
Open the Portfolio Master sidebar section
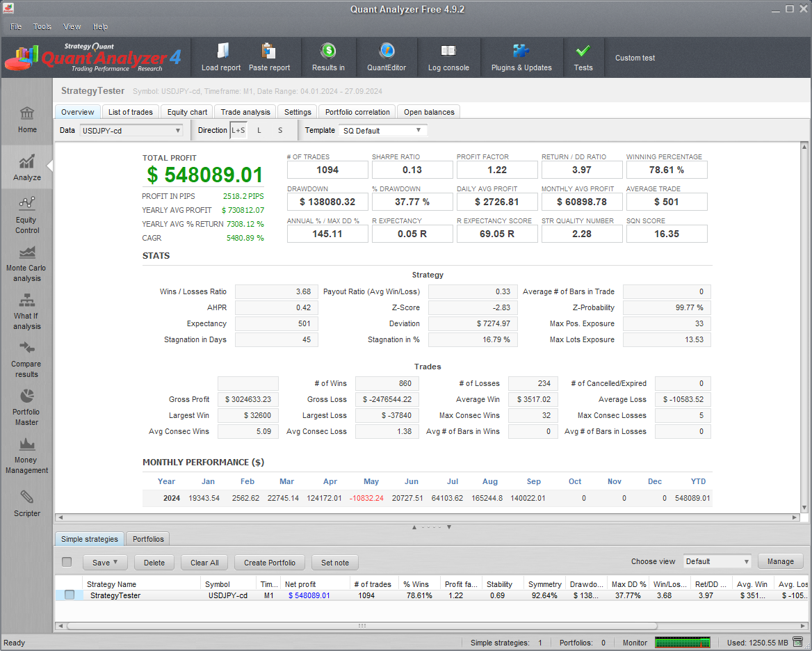pyautogui.click(x=26, y=408)
